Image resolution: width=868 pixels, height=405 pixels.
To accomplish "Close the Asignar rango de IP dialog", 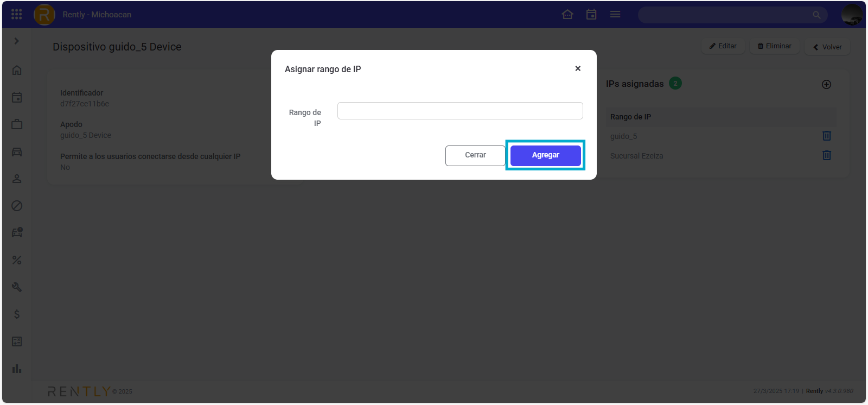I will [x=578, y=68].
